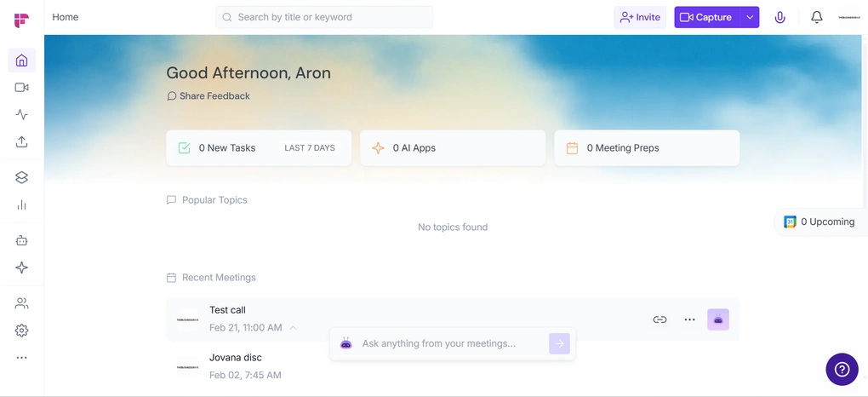
Task: Click the purple bot icon on the Test call row
Action: pyautogui.click(x=718, y=319)
